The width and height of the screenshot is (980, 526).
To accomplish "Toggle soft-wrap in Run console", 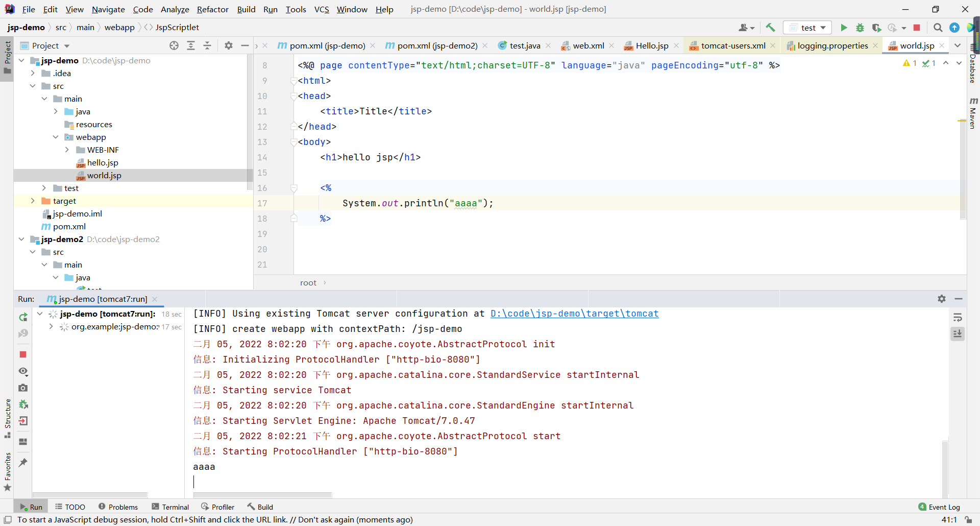I will pyautogui.click(x=958, y=317).
